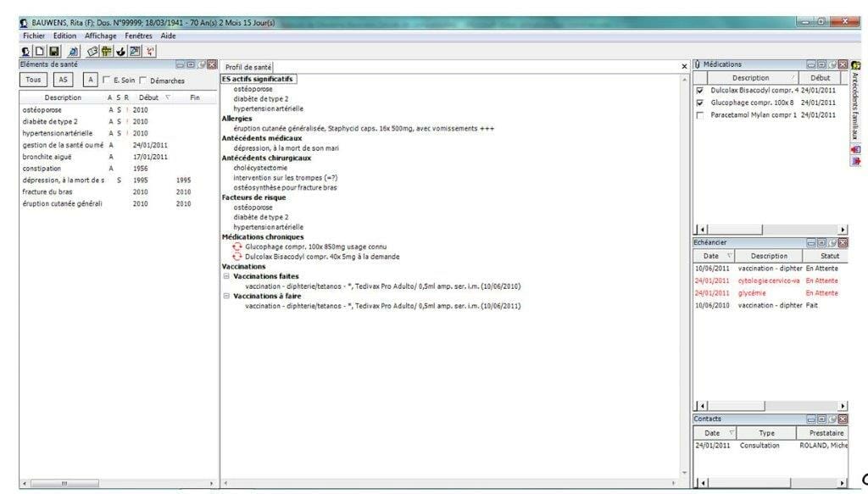Click the chronic medication icon beside Dulcolax
This screenshot has width=868, height=494.
(237, 257)
